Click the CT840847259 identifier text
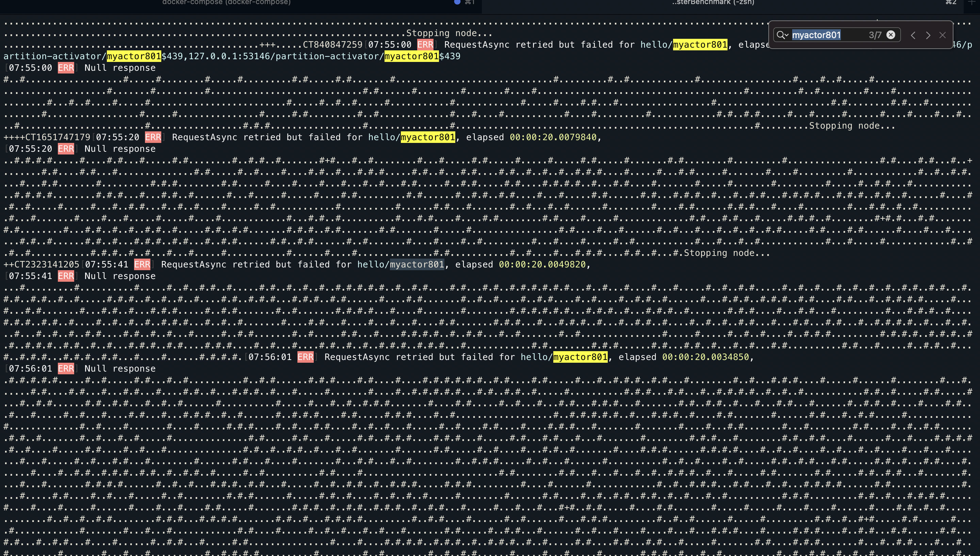The height and width of the screenshot is (556, 980). (x=332, y=45)
